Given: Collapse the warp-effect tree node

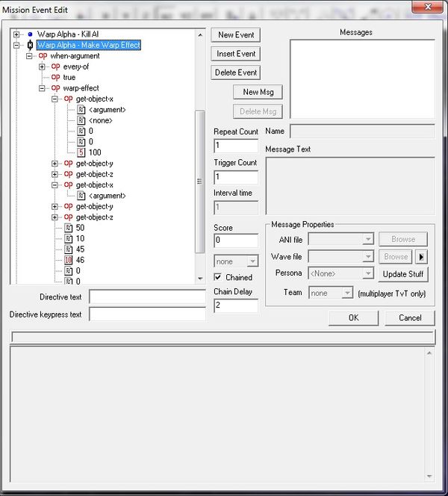Looking at the screenshot, I should point(43,88).
